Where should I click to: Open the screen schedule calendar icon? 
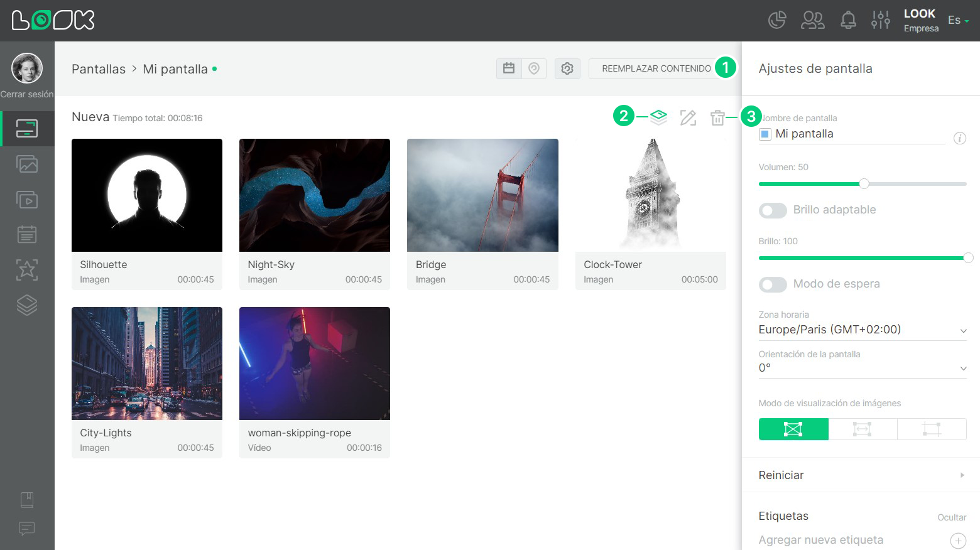(509, 68)
